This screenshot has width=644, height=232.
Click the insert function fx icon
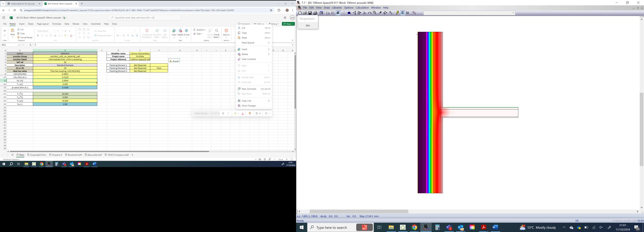tap(30, 45)
